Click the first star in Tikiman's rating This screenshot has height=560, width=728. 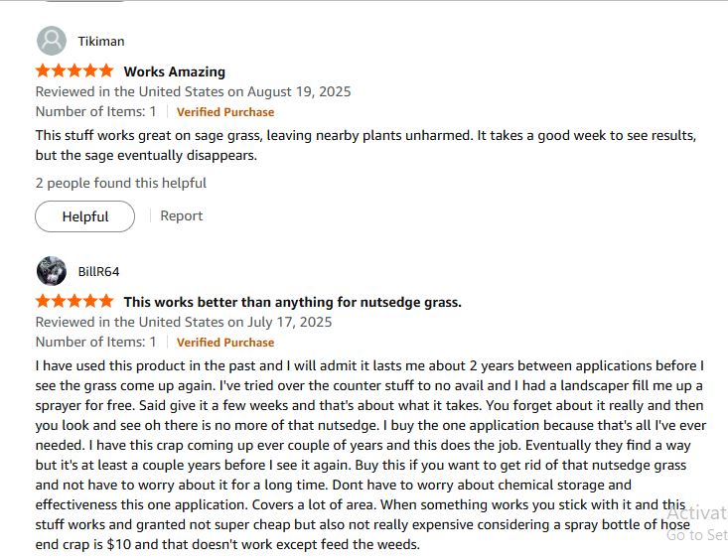(x=44, y=71)
